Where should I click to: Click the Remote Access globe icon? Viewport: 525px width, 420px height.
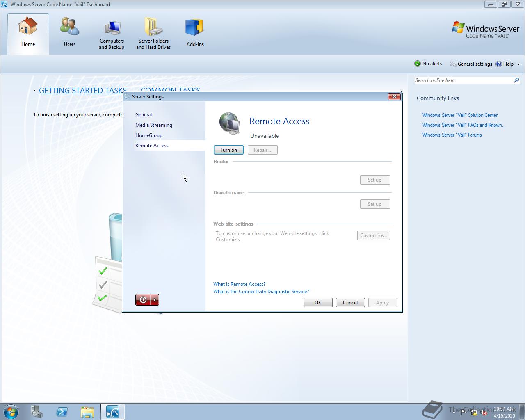(x=229, y=123)
